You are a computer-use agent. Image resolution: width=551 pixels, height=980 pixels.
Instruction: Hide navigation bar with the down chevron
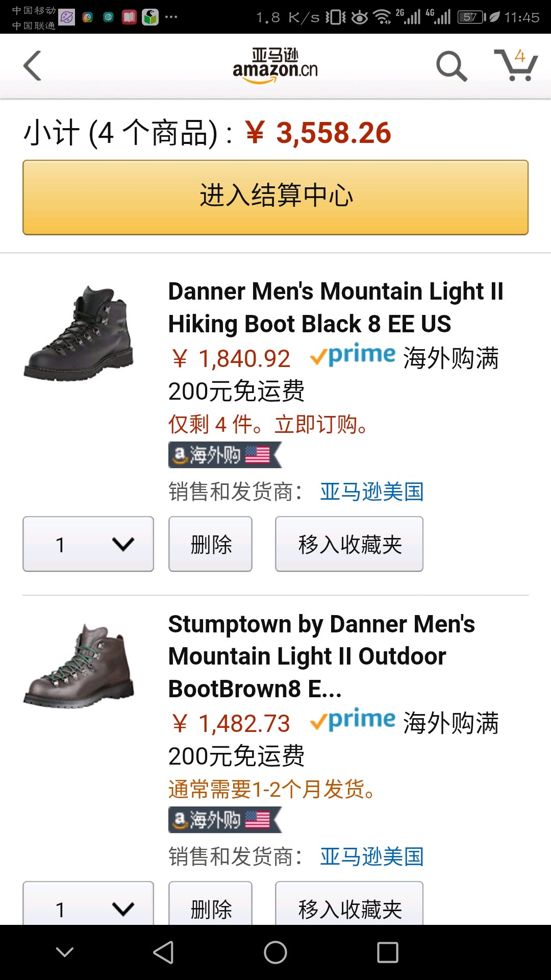pos(65,952)
